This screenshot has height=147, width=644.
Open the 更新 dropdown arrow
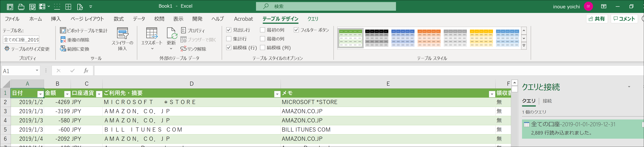[x=171, y=49]
